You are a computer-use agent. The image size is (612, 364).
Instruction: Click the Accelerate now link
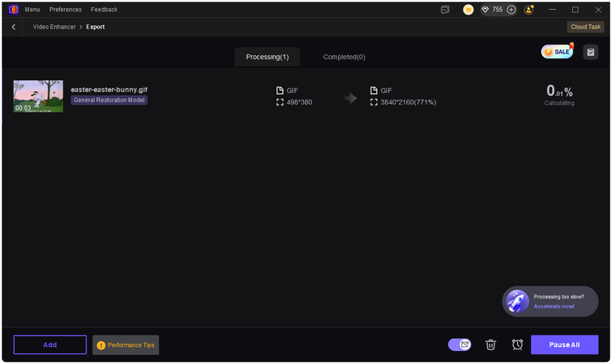pyautogui.click(x=554, y=306)
